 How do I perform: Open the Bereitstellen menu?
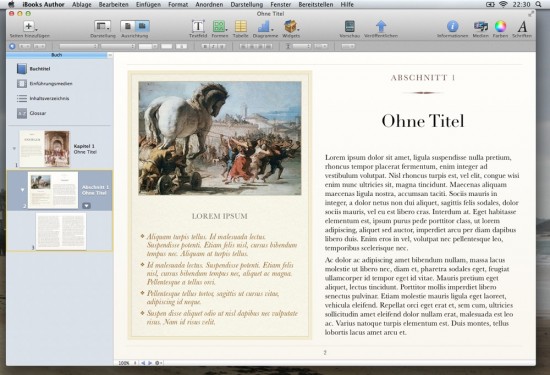(x=316, y=5)
